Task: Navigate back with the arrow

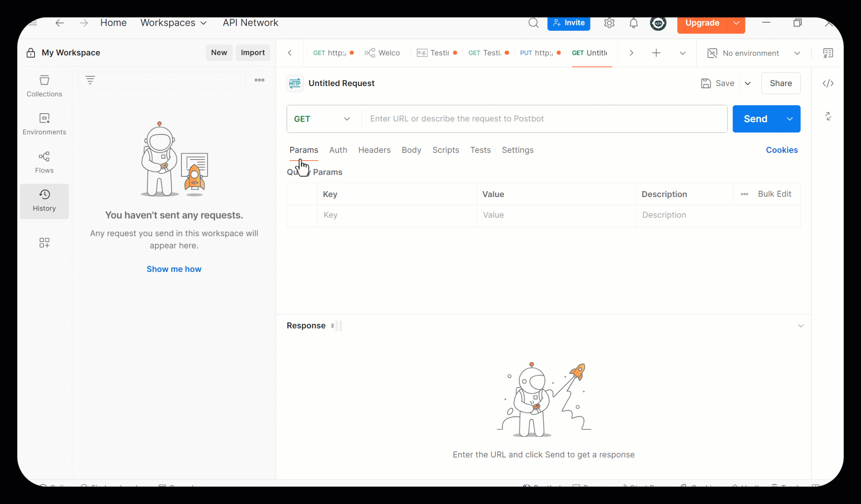Action: pyautogui.click(x=59, y=23)
